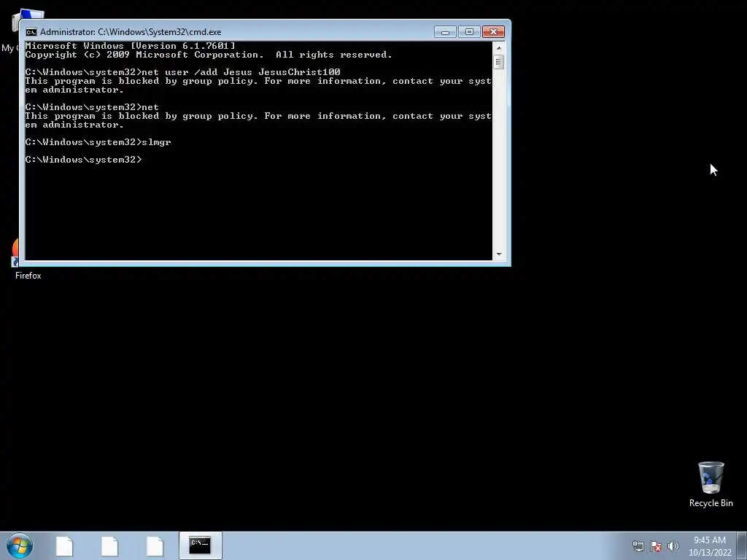Click the 'C:\Windows\system32>slmgr' command line

tap(98, 142)
